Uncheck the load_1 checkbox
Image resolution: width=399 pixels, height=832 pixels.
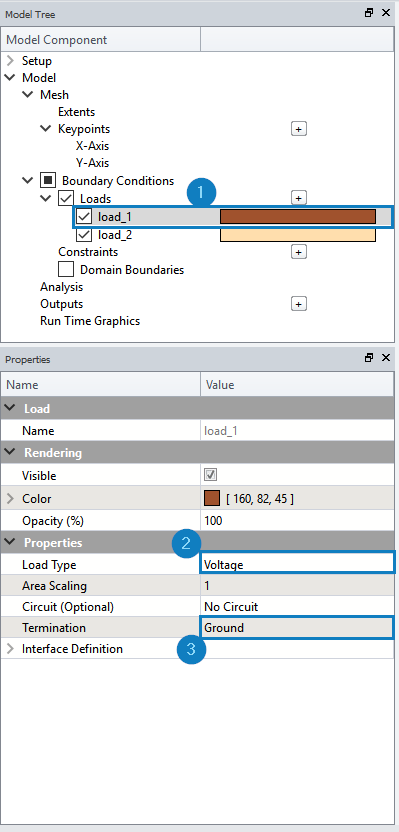84,216
